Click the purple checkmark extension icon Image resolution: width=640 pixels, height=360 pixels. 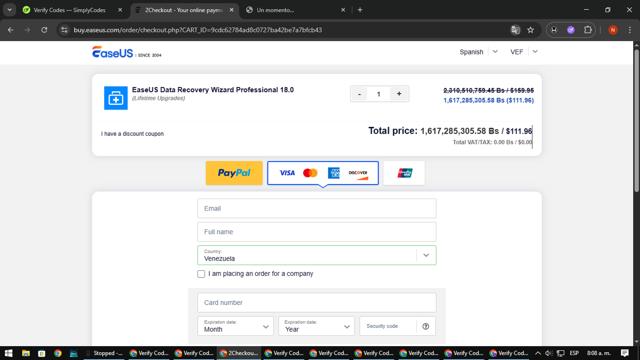571,30
